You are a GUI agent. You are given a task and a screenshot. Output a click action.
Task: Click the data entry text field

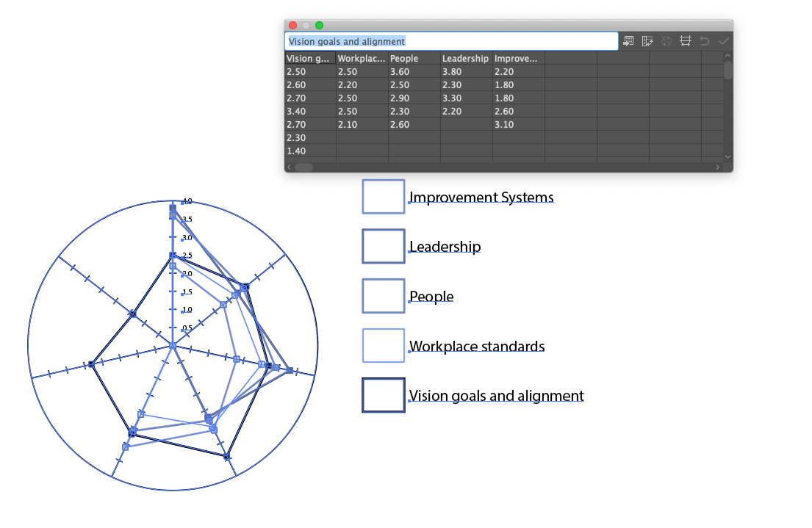[451, 41]
